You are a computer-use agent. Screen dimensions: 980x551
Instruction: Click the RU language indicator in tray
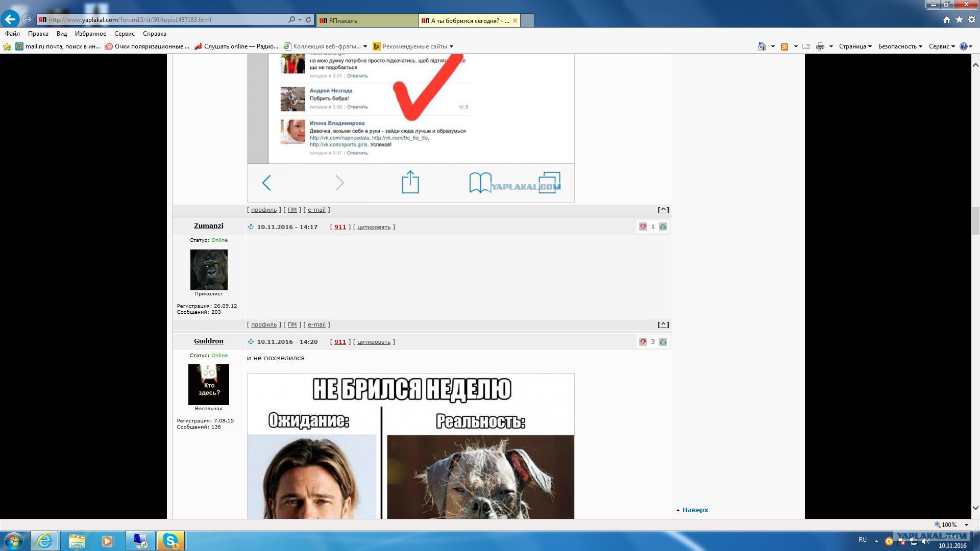[x=863, y=540]
